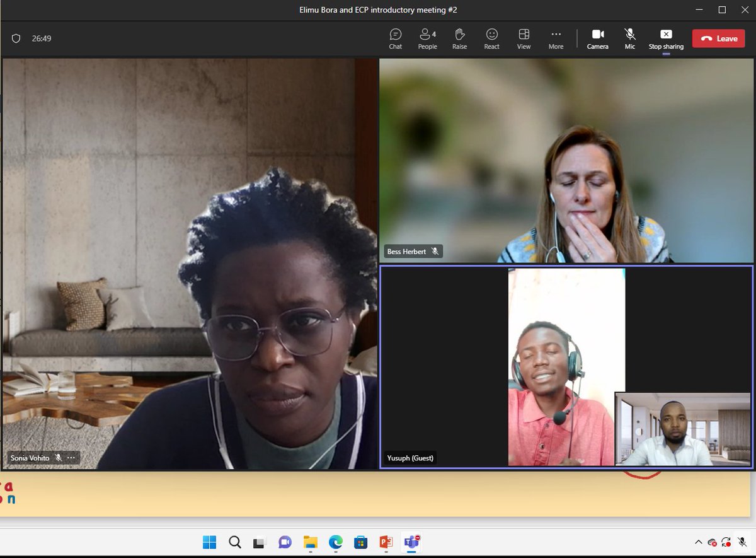Select Yusuph (Guest) video tile
Viewport: 756px width, 558px height.
566,367
